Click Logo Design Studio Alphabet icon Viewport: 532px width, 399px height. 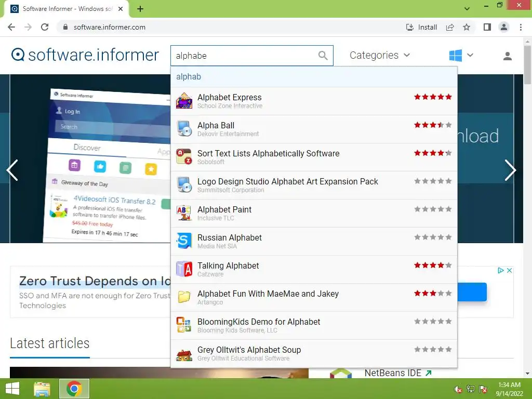tap(184, 185)
